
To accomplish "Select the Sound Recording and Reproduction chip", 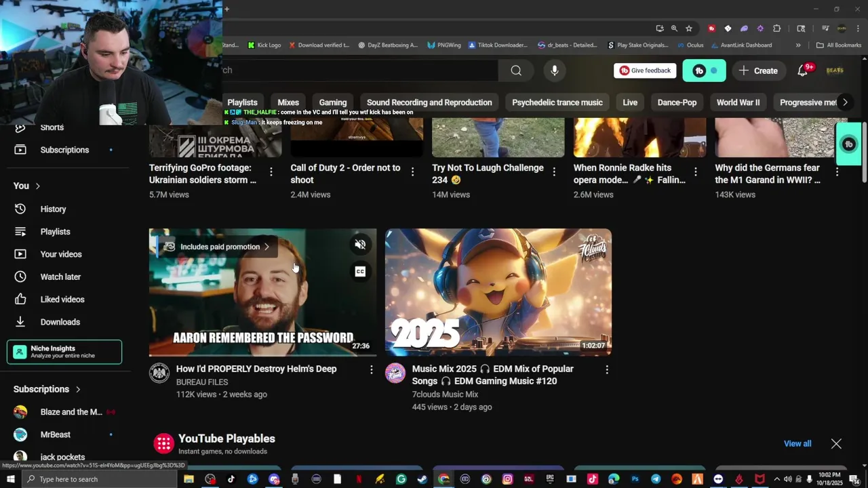I will [429, 102].
